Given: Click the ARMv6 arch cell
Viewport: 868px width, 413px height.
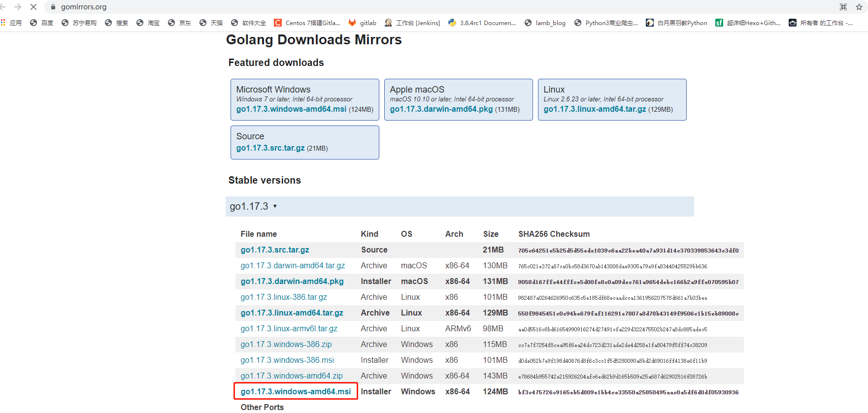Looking at the screenshot, I should click(x=458, y=329).
